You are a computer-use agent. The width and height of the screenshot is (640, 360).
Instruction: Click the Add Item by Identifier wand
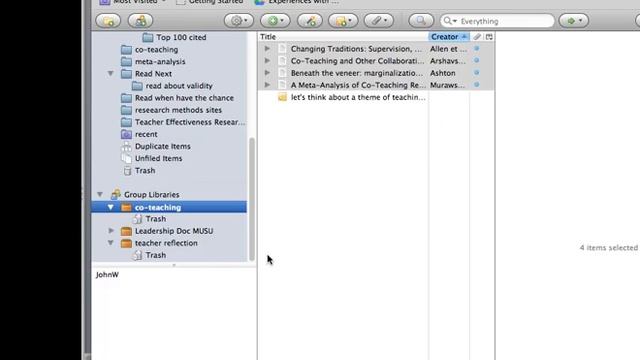[x=310, y=20]
